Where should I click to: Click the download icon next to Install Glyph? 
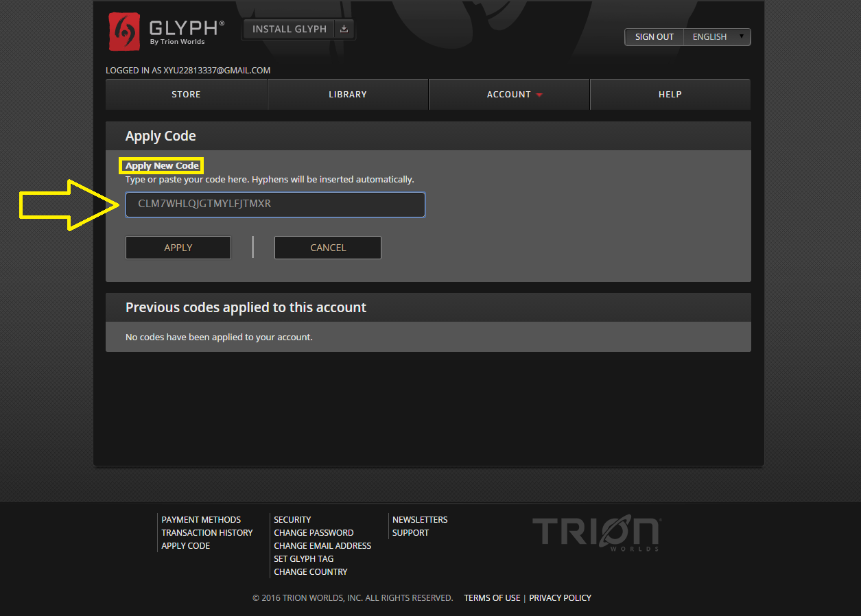(x=344, y=29)
